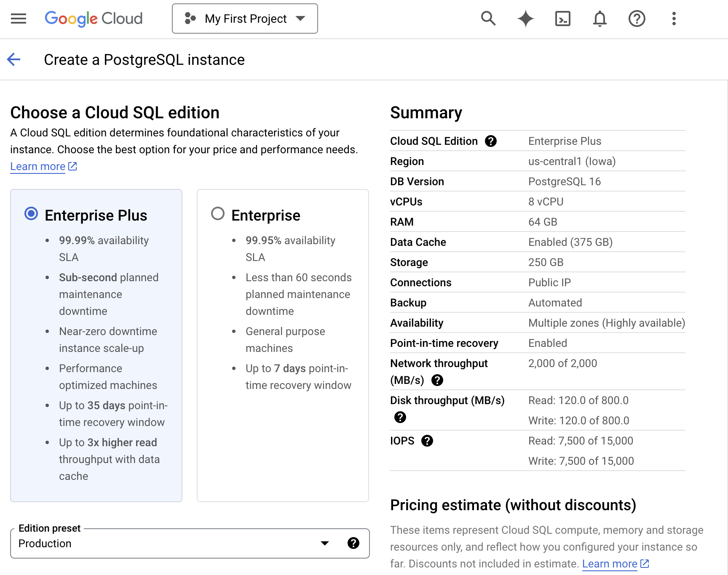728x575 pixels.
Task: Click the '250 GB' storage value
Action: coord(546,262)
